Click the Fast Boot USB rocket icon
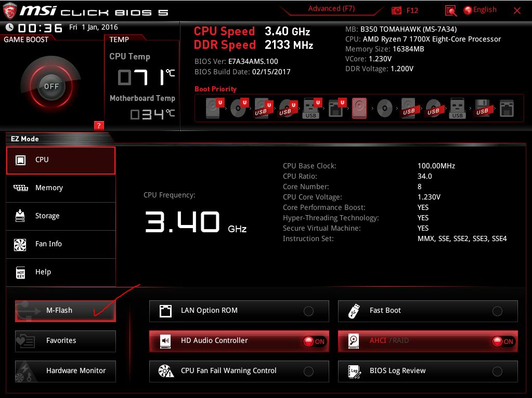The width and height of the screenshot is (532, 398). (x=354, y=311)
